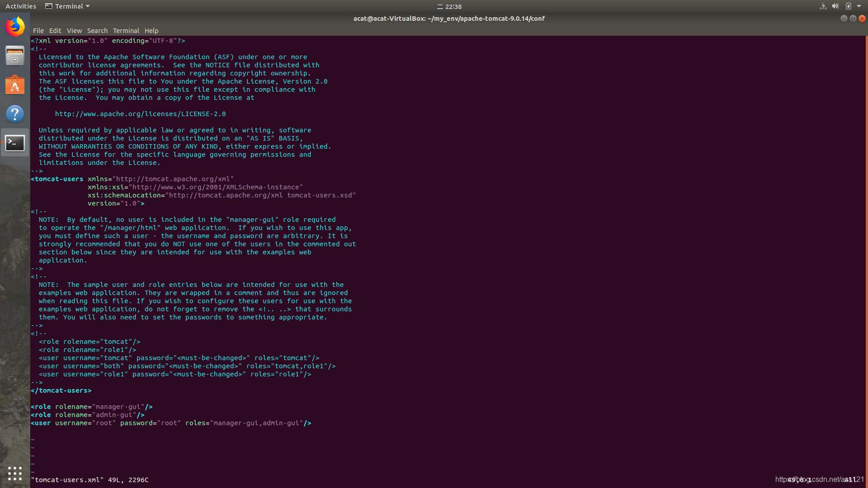
Task: Click the Activities button
Action: pyautogui.click(x=21, y=6)
